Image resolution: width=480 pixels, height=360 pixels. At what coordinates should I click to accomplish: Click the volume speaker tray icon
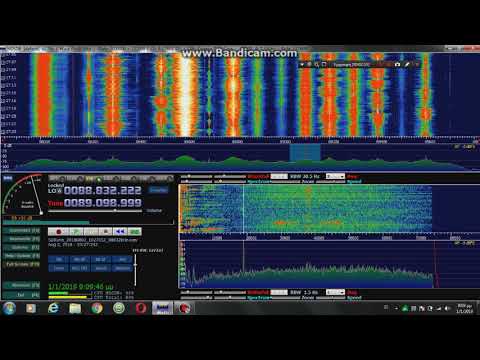447,308
